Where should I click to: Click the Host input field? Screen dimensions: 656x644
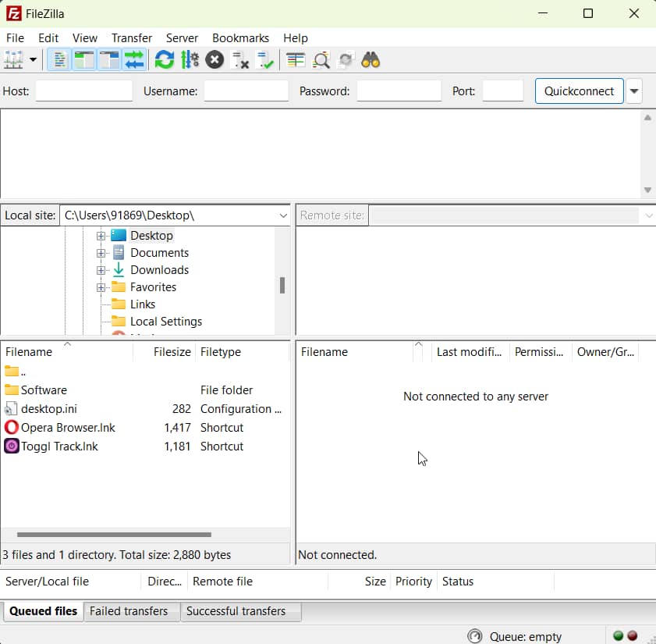[83, 91]
